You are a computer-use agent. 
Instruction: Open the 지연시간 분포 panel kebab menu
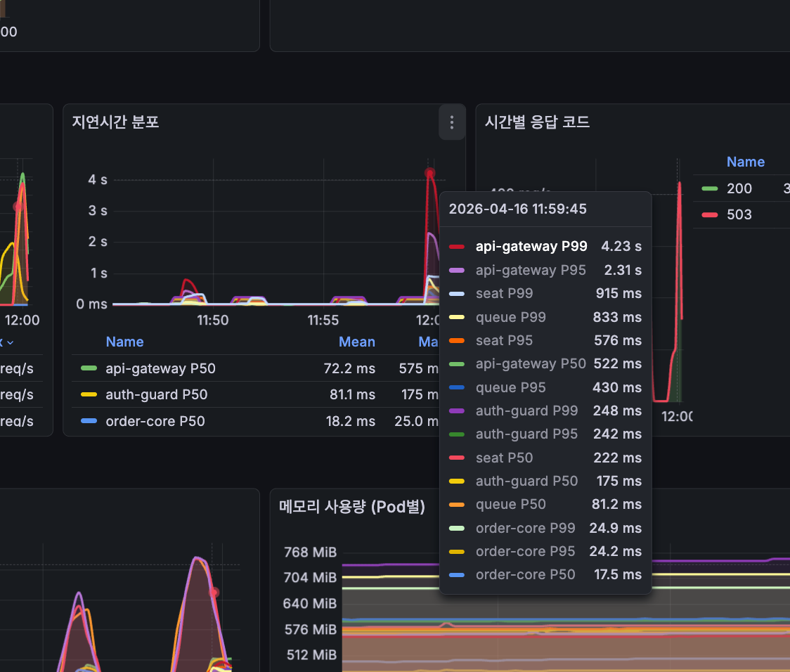(451, 122)
